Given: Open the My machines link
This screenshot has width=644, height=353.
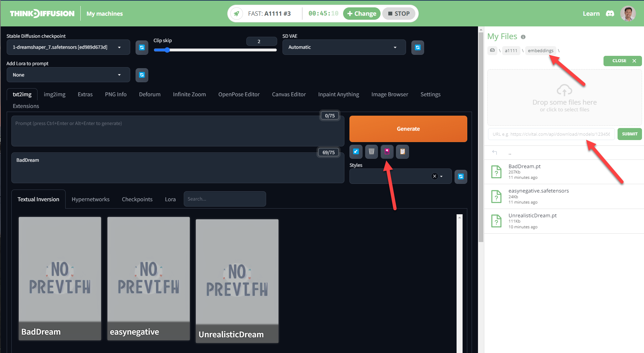Looking at the screenshot, I should tap(105, 14).
